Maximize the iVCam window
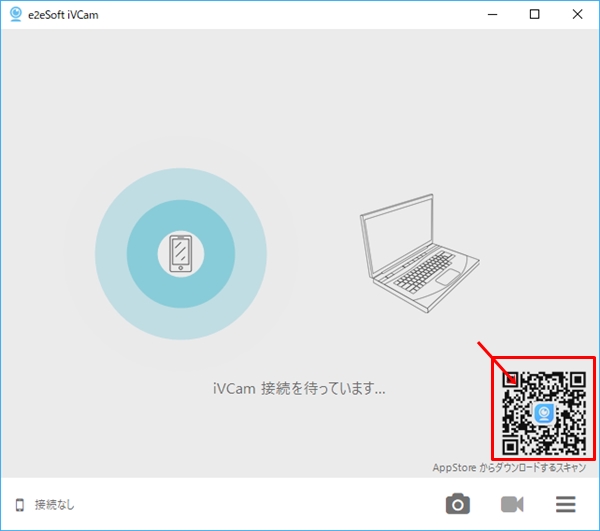Screen dimensions: 600x531 point(535,14)
